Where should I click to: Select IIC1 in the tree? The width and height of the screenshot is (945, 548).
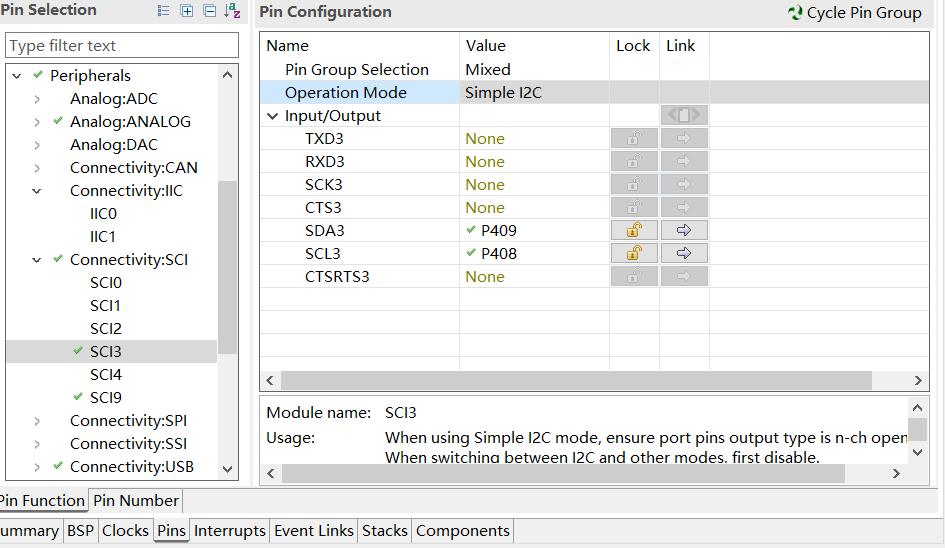102,236
